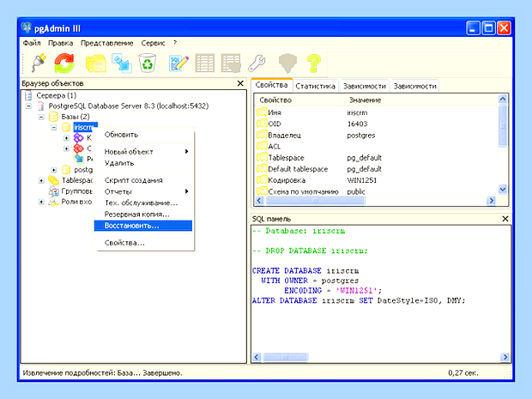Click the group roles icon
This screenshot has width=532, height=399.
coord(53,191)
